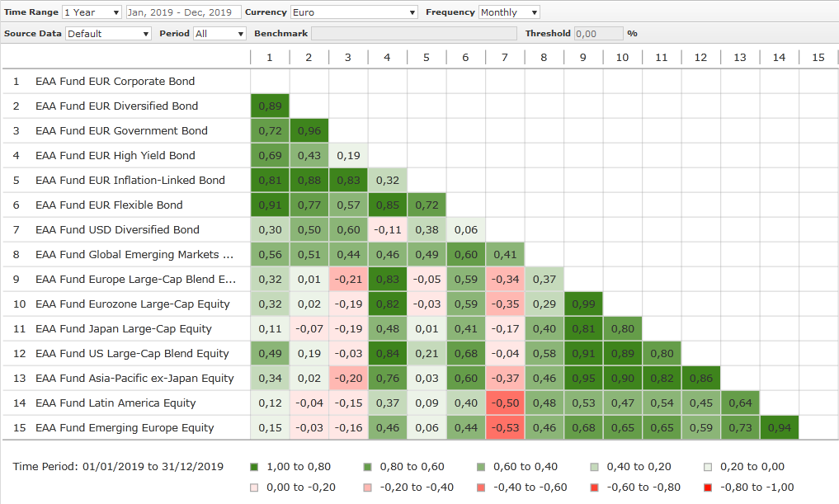This screenshot has height=504, width=839.
Task: Click EAA Fund Latin America Equity label
Action: coord(115,403)
